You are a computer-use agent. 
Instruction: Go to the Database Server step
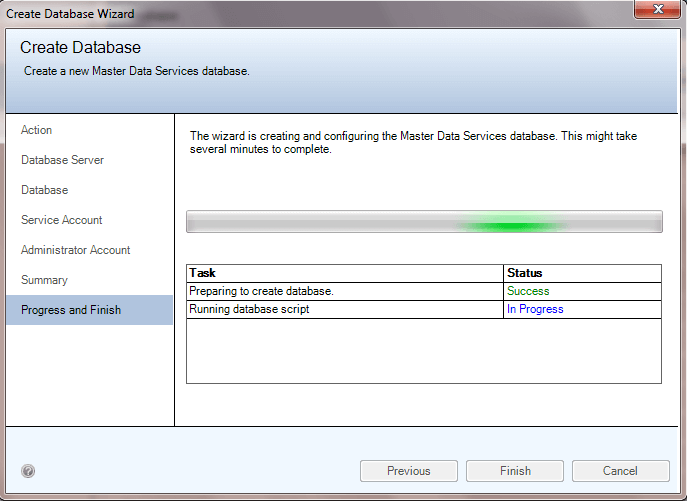pos(62,160)
